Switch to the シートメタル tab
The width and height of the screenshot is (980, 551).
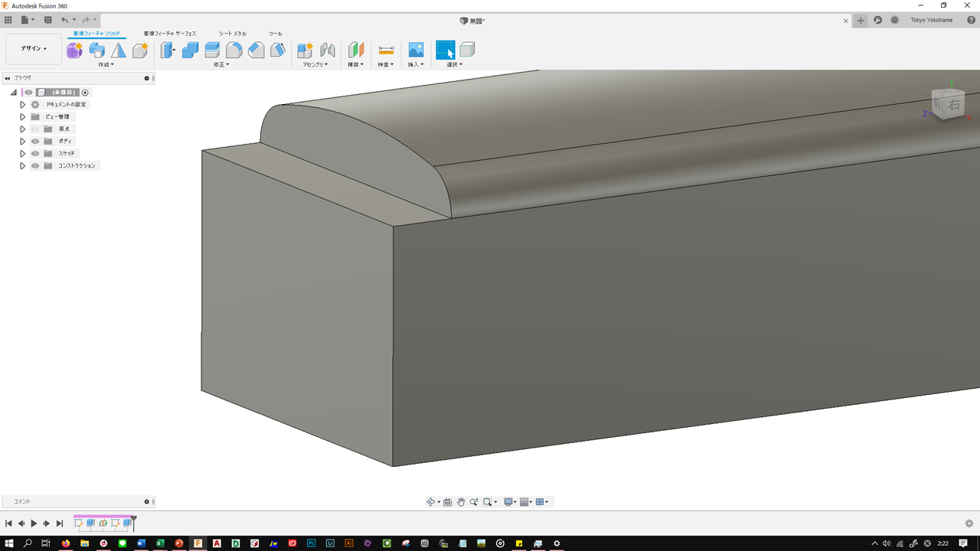coord(232,34)
